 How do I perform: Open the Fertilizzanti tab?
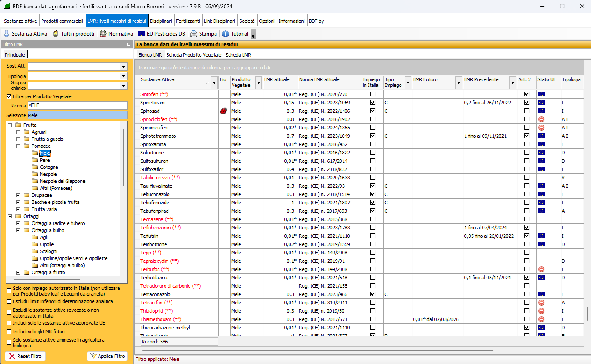click(x=188, y=21)
